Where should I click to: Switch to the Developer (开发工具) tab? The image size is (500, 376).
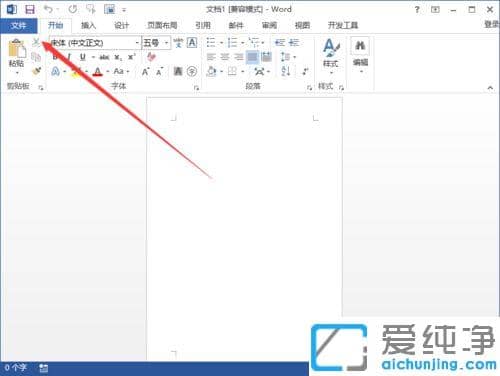pyautogui.click(x=343, y=25)
